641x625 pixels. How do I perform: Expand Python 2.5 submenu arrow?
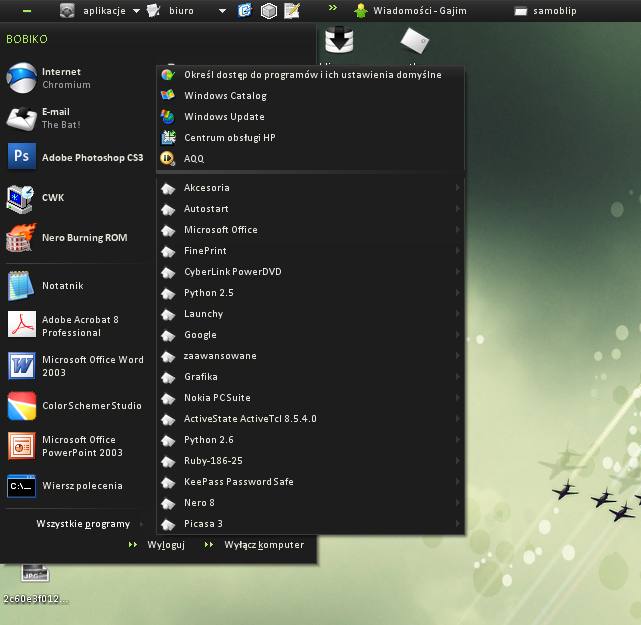(458, 293)
